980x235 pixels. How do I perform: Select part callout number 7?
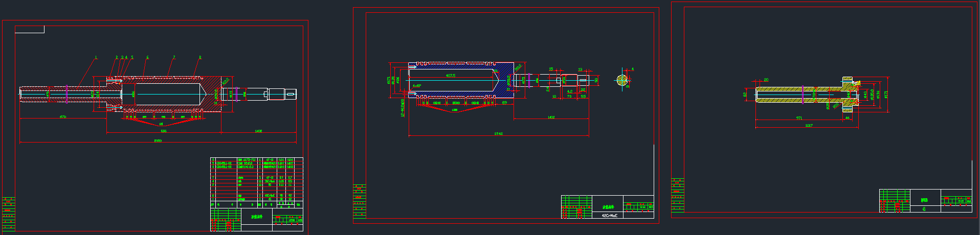pyautogui.click(x=174, y=57)
